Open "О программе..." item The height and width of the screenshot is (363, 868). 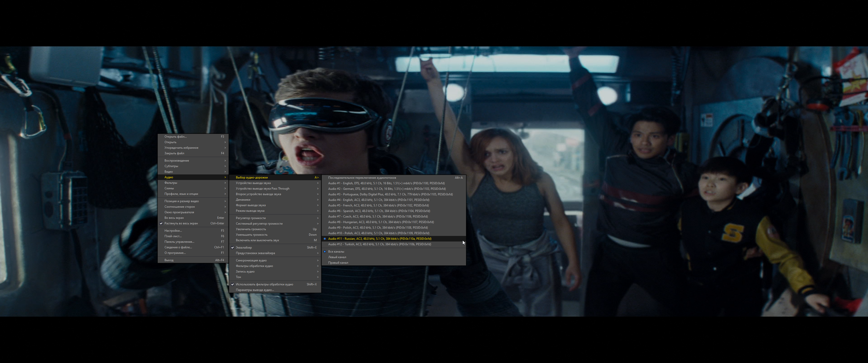(193, 253)
